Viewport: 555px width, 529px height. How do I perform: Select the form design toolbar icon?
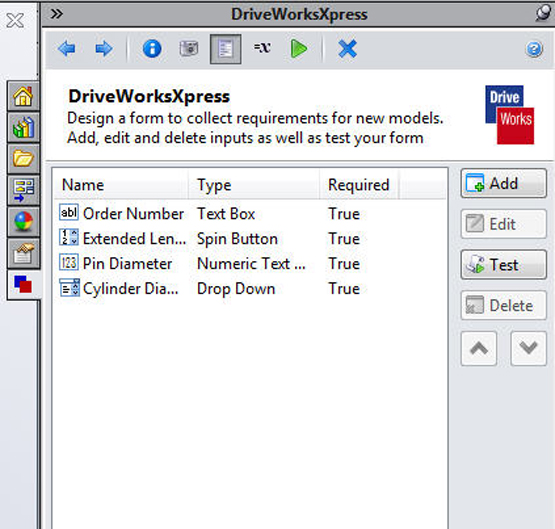(225, 49)
